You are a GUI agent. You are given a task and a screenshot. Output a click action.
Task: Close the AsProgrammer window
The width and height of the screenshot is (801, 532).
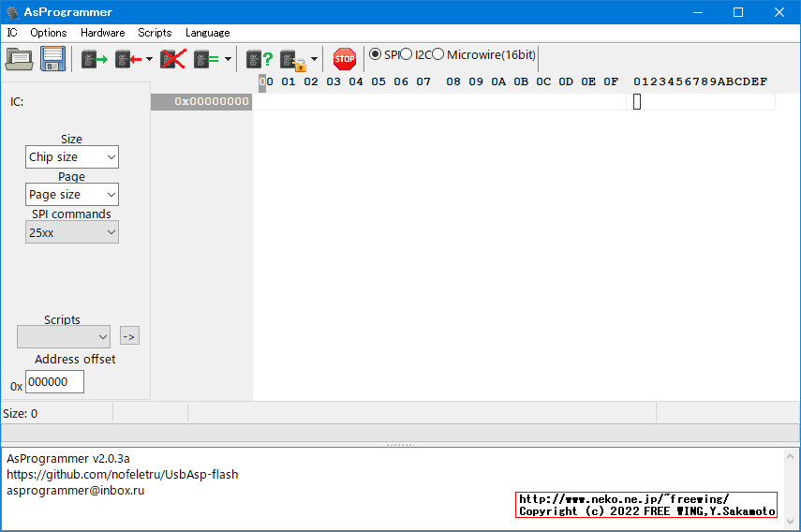[779, 12]
